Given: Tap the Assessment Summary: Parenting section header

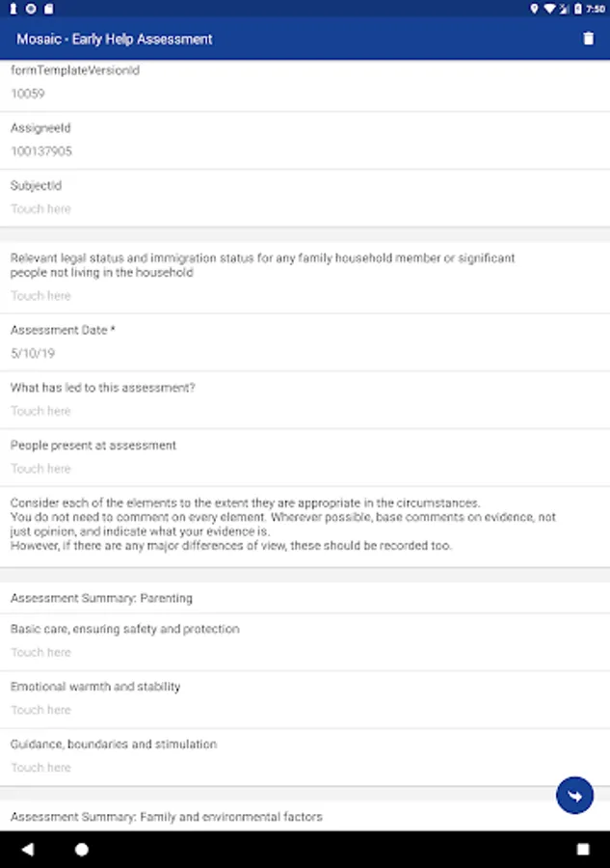Looking at the screenshot, I should 101,598.
